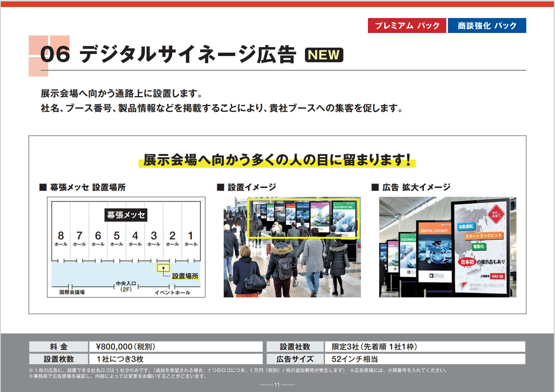
Task: Click the black 幕張メッセ label on the map
Action: tap(126, 215)
